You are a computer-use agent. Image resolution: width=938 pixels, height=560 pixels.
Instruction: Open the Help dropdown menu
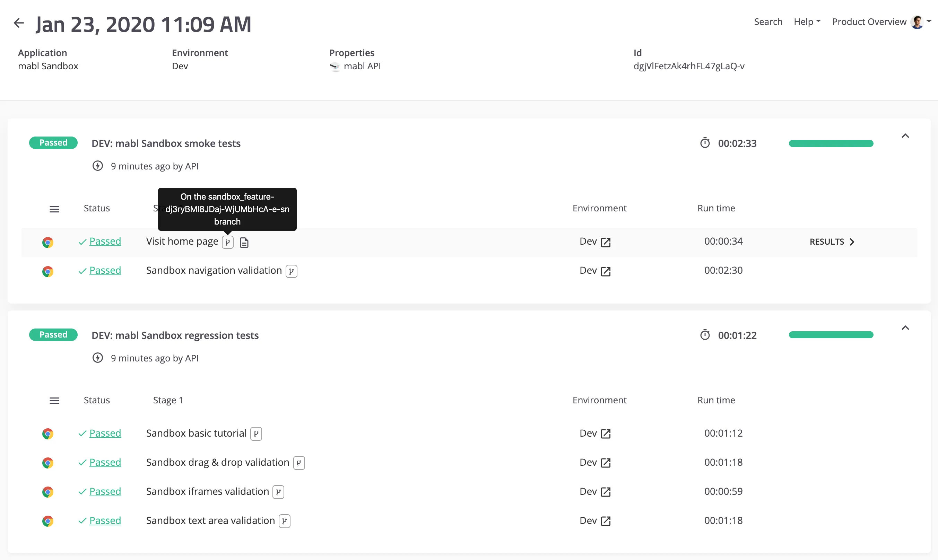(x=807, y=21)
